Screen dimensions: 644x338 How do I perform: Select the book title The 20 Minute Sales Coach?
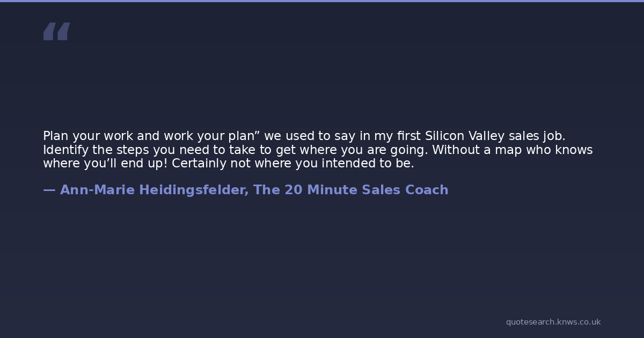(x=351, y=190)
